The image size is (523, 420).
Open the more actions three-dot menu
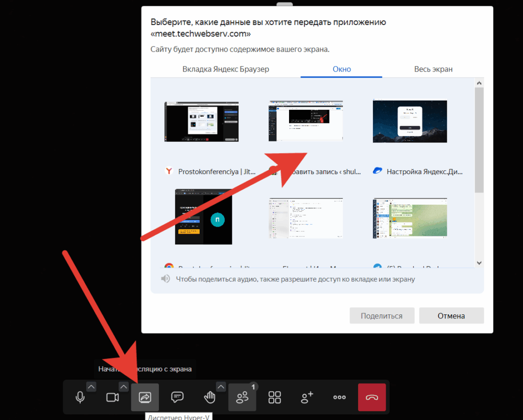click(x=340, y=397)
